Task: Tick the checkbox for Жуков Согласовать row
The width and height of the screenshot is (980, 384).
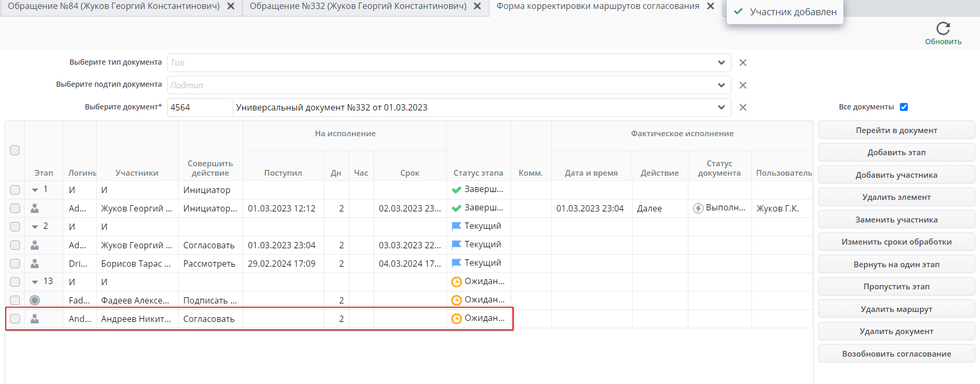Action: [x=15, y=245]
